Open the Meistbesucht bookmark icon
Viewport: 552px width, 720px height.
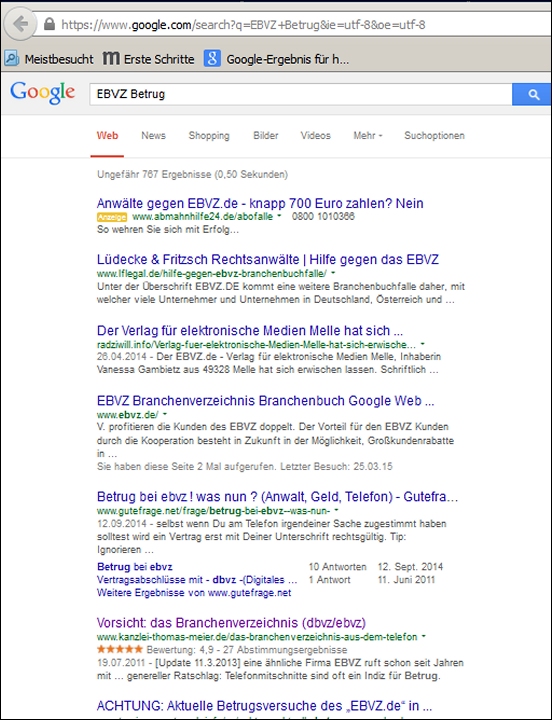[x=11, y=59]
